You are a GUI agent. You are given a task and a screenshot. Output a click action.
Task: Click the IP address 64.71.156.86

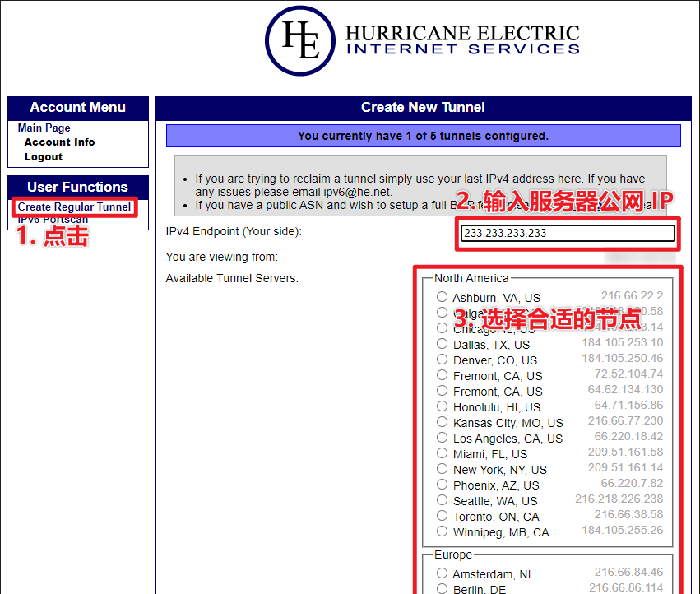628,405
